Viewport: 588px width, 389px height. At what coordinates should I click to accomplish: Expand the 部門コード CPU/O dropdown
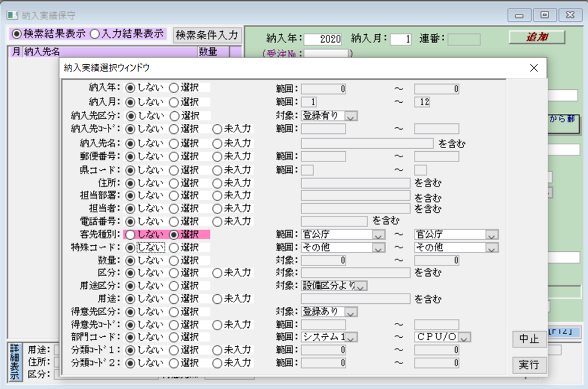[x=465, y=337]
